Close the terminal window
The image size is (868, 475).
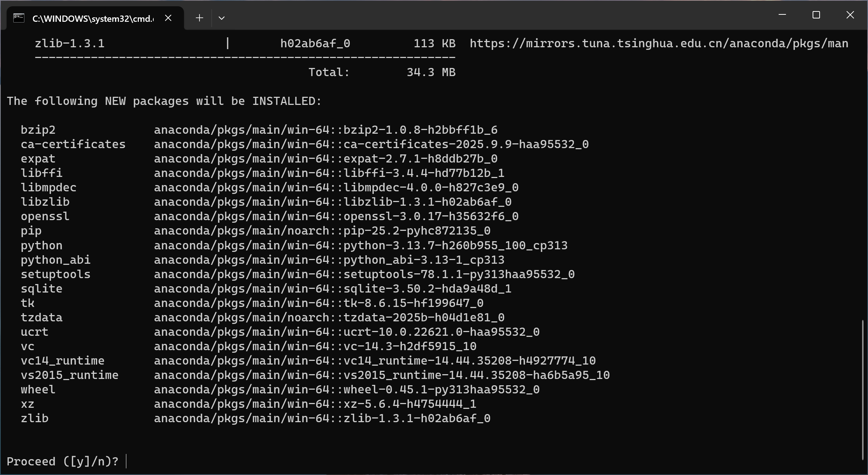[850, 15]
